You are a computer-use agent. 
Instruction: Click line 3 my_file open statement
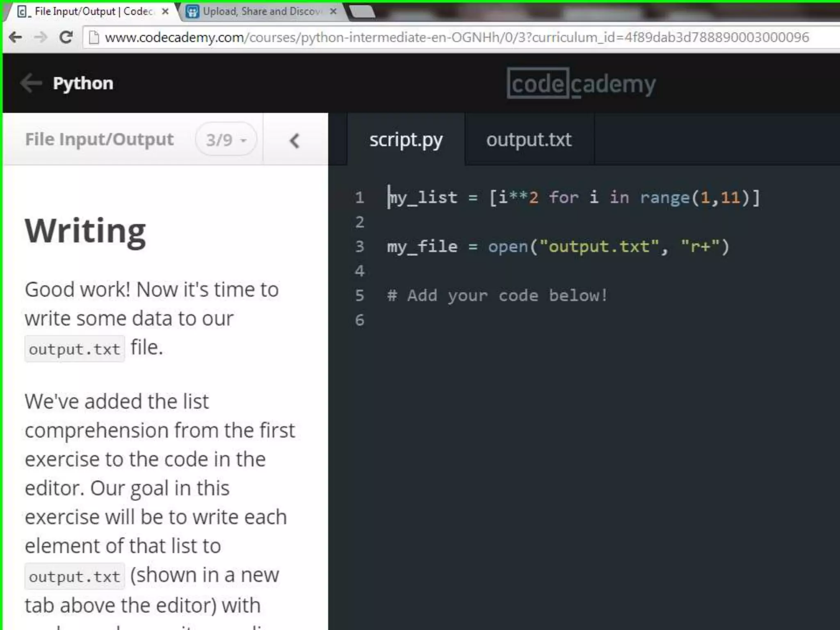(558, 247)
